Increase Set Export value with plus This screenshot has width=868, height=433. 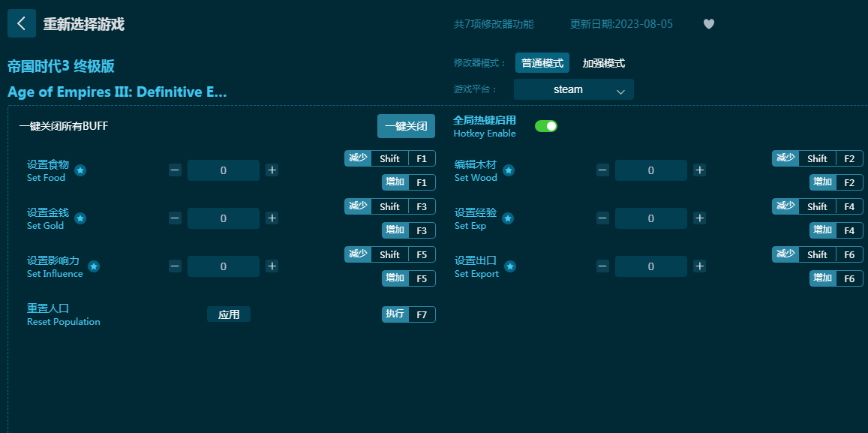coord(700,266)
